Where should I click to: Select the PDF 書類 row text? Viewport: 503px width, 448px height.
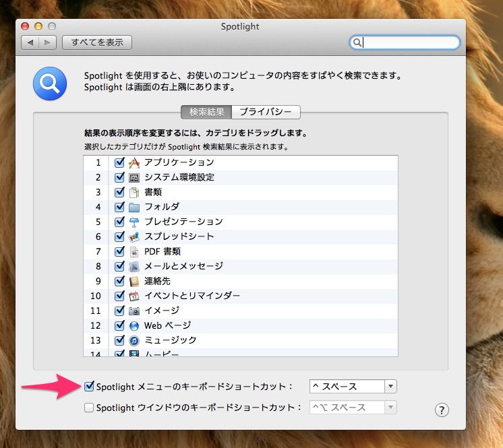pyautogui.click(x=162, y=251)
